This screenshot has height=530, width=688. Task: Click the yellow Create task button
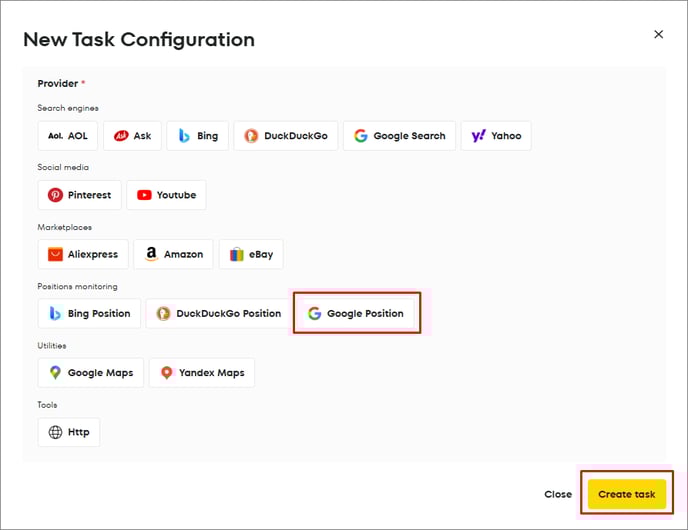[x=627, y=494]
